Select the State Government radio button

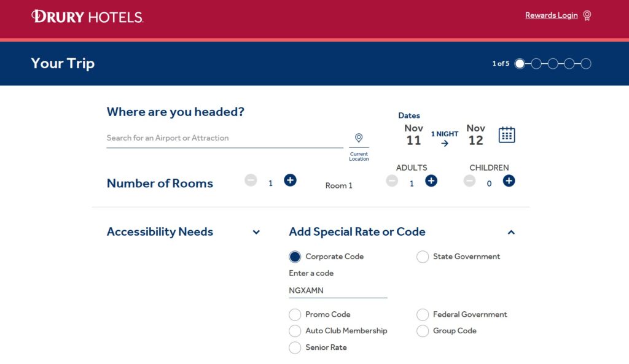[x=423, y=257]
